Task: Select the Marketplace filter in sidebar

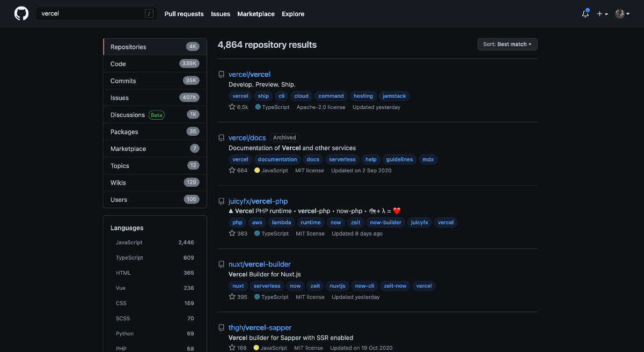Action: point(155,149)
